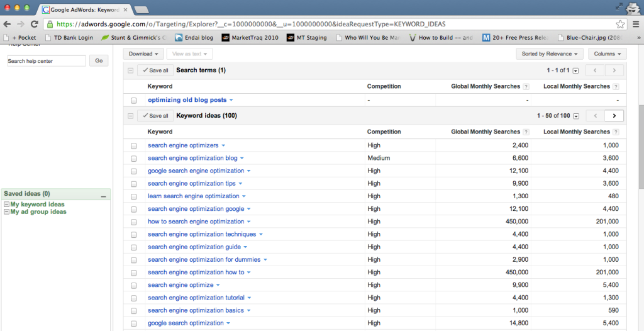Viewport: 644px width, 331px height.
Task: Open search engine optimization google keyword link
Action: click(x=196, y=209)
